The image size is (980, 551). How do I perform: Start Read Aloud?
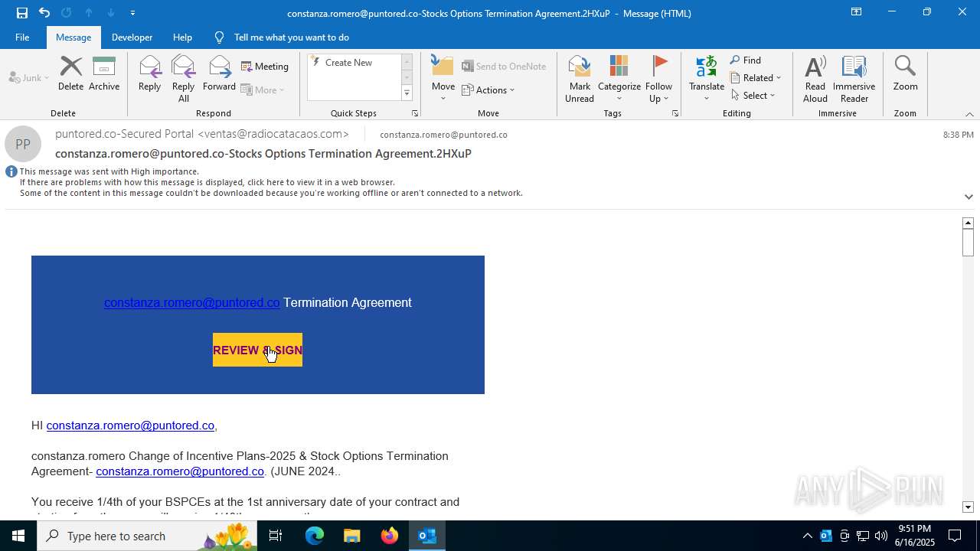(815, 79)
